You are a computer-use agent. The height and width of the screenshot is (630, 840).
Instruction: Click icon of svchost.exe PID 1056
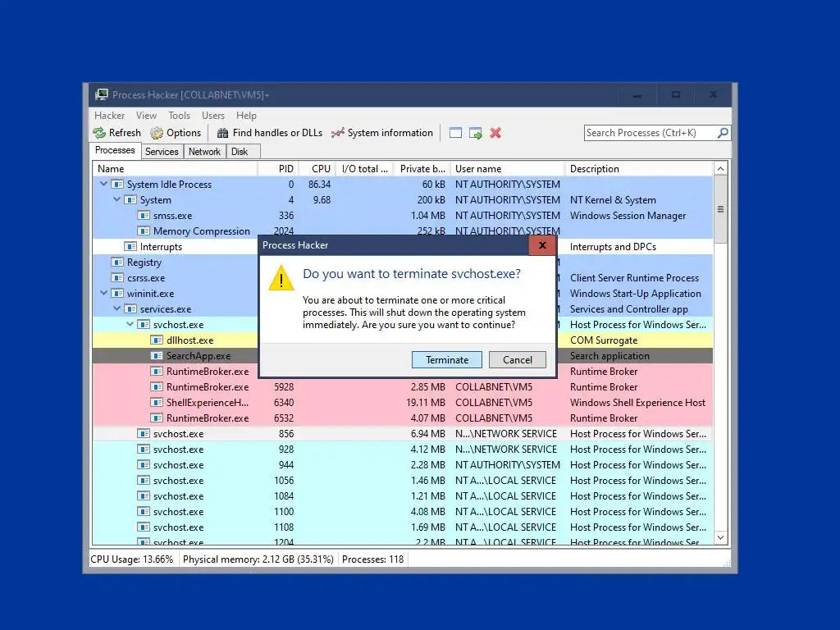point(144,481)
